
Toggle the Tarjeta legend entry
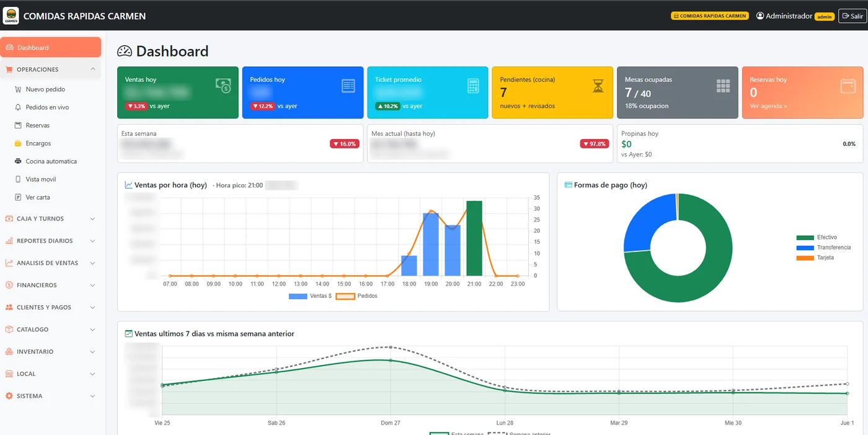(x=815, y=258)
